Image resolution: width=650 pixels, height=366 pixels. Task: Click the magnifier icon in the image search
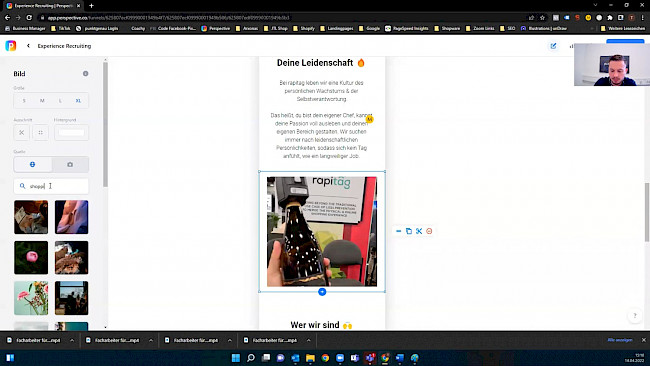pyautogui.click(x=22, y=186)
